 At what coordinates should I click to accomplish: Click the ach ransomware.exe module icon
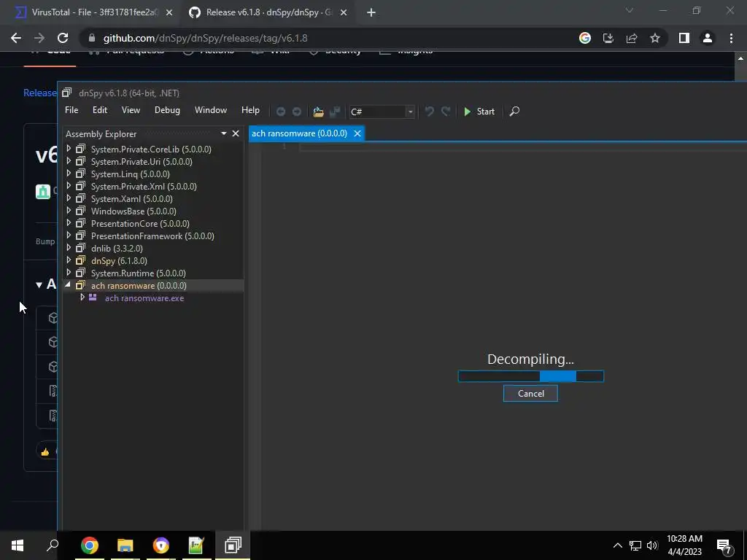coord(93,297)
